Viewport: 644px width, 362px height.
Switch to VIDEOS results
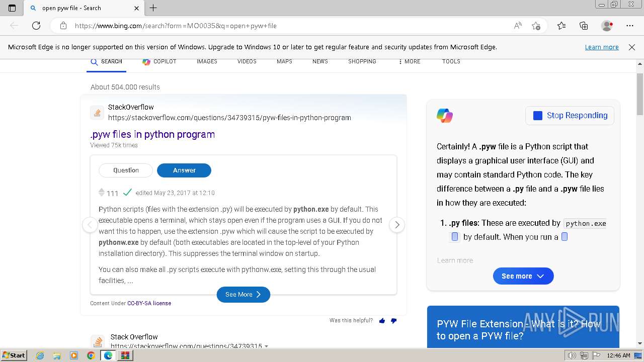click(247, 61)
